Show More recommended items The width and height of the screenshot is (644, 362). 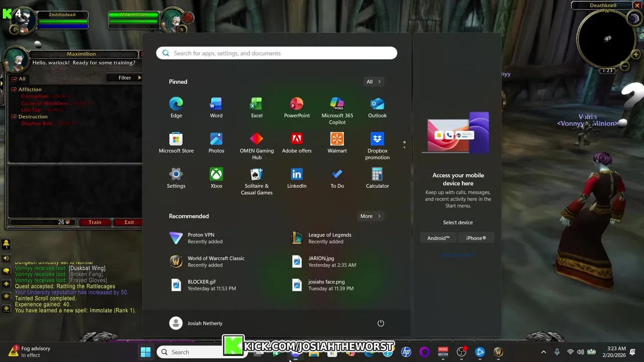371,216
